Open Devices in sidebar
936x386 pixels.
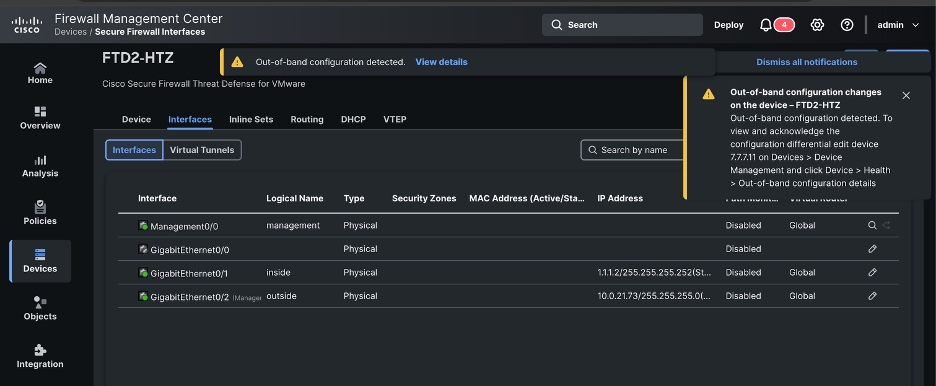point(40,261)
